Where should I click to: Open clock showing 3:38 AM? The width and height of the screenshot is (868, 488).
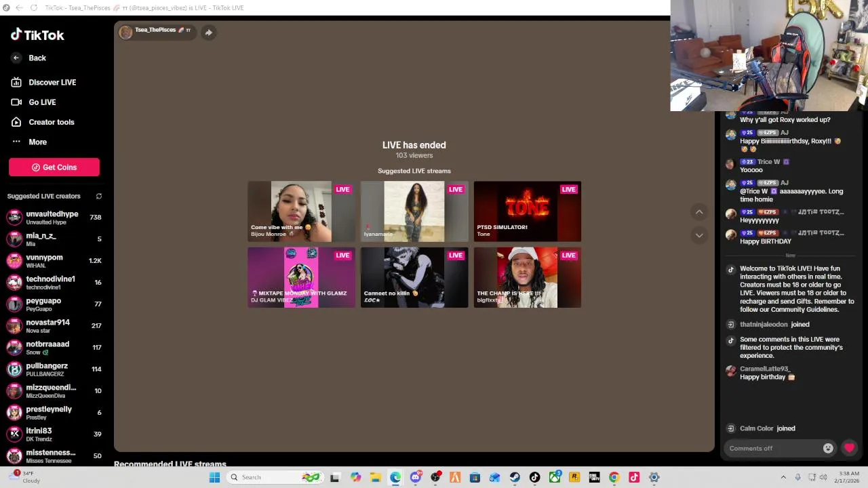(848, 477)
